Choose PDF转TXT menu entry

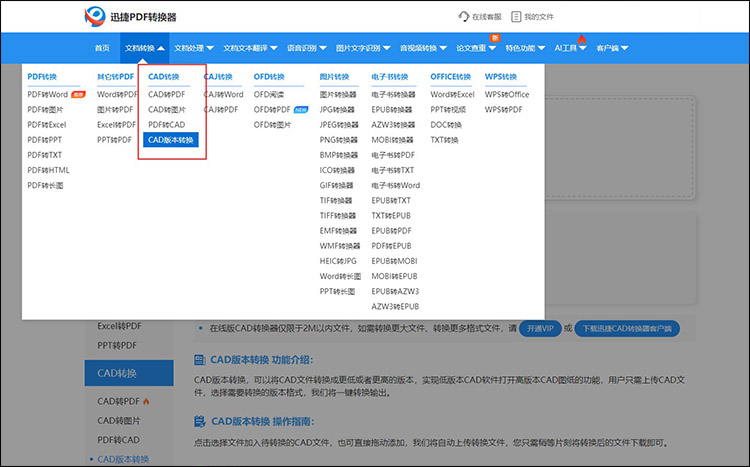tap(44, 155)
